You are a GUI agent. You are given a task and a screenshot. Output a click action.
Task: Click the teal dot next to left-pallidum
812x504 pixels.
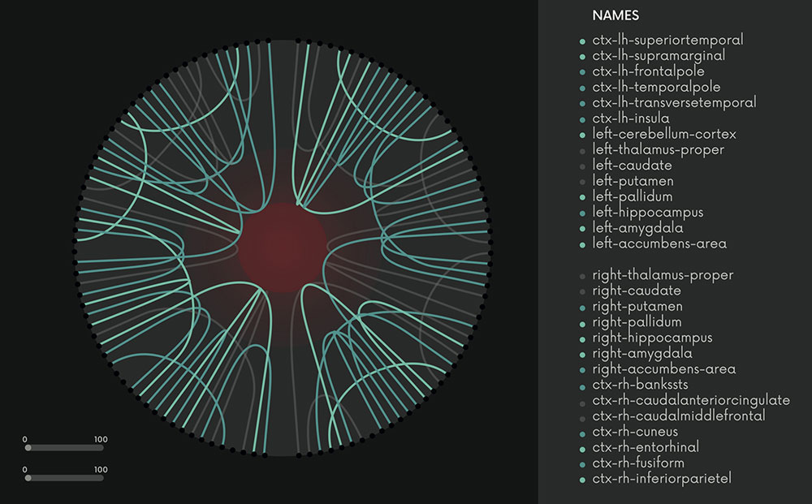point(582,197)
